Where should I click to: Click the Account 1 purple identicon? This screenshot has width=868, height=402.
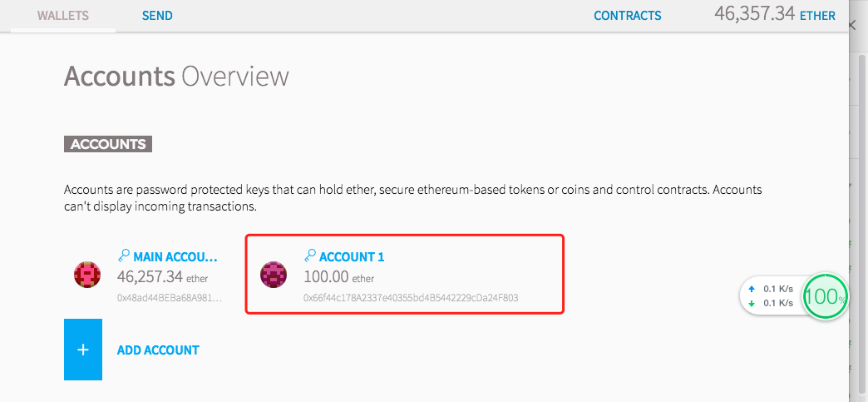point(274,275)
